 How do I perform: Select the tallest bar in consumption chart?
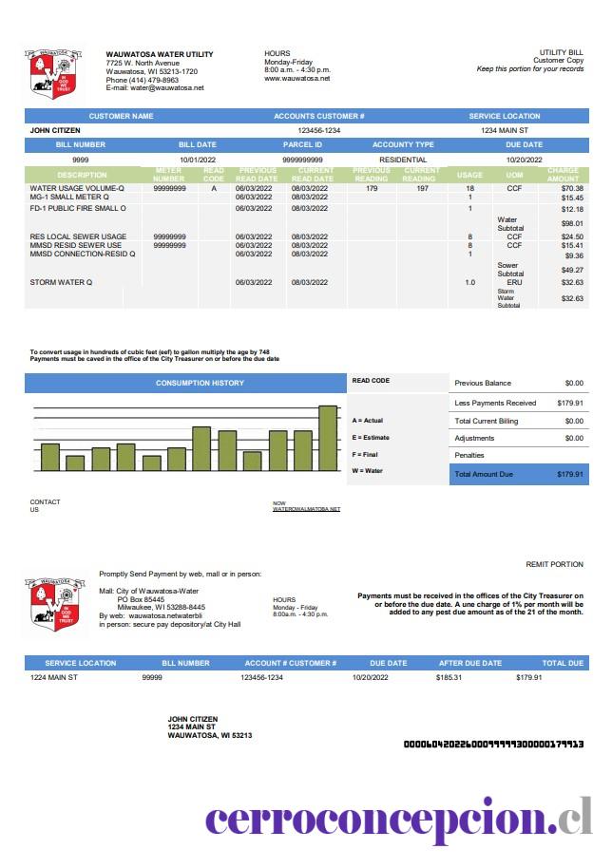(x=328, y=438)
